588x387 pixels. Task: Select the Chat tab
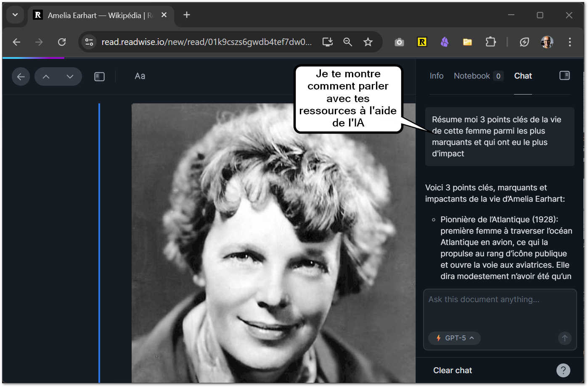(523, 76)
